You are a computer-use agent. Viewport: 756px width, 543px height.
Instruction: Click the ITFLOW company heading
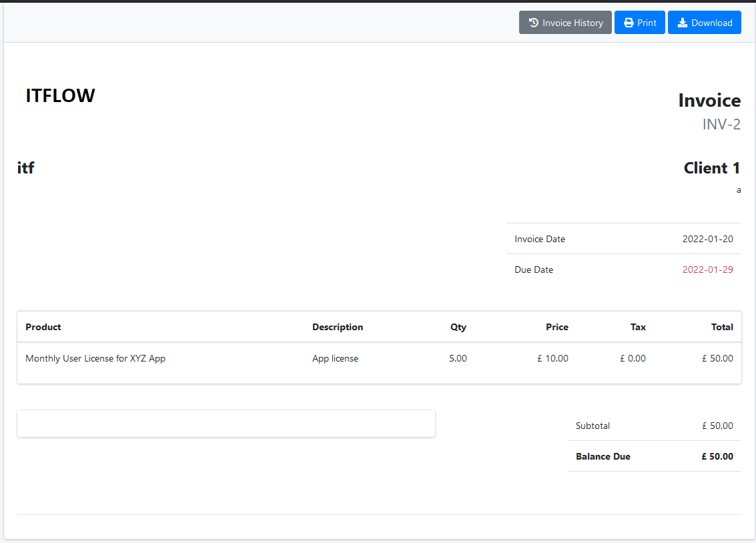[x=60, y=95]
